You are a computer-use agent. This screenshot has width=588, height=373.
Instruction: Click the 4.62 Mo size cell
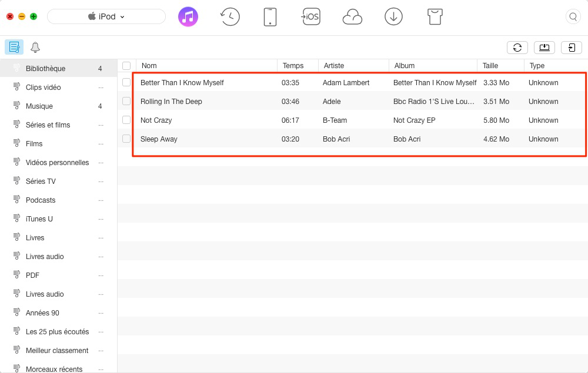point(496,139)
